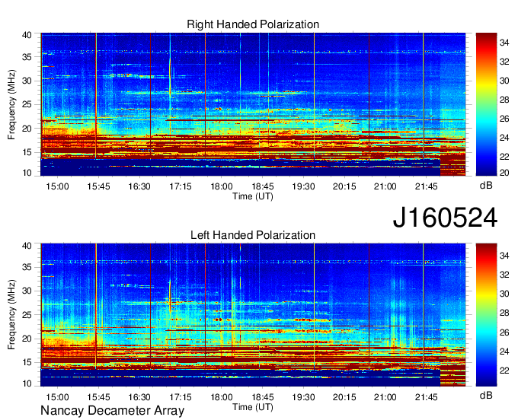The height and width of the screenshot is (420, 518).
Task: Click the 'Nancay Decameter Array' caption
Action: (x=112, y=411)
